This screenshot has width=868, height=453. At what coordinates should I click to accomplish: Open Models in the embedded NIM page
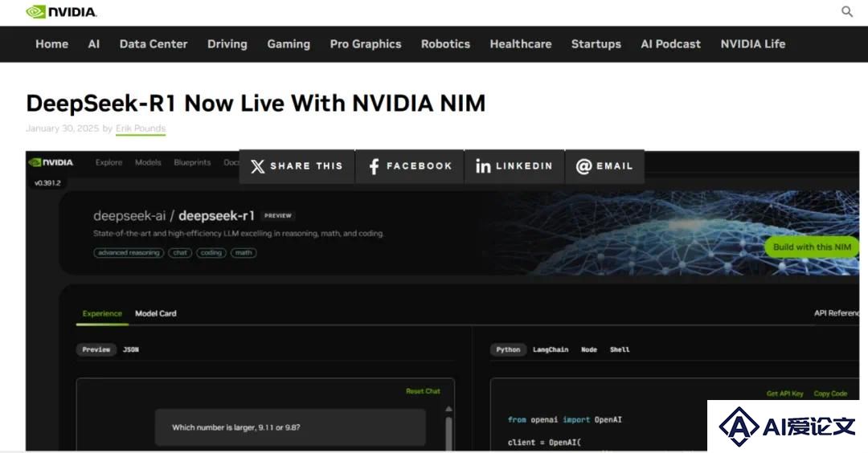point(148,162)
